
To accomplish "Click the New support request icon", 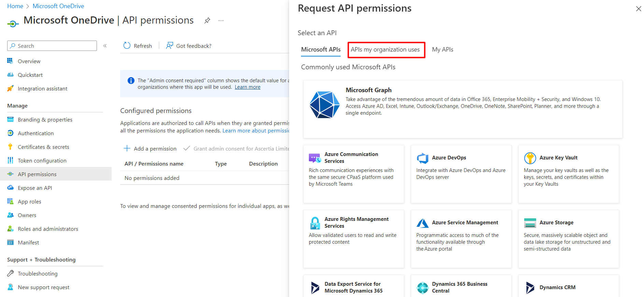I will [10, 287].
